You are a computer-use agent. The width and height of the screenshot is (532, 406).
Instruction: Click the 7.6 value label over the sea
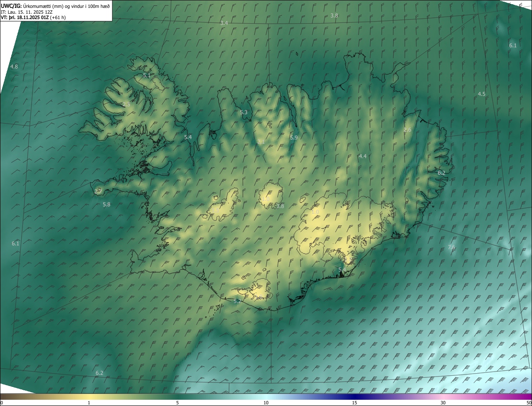click(451, 247)
